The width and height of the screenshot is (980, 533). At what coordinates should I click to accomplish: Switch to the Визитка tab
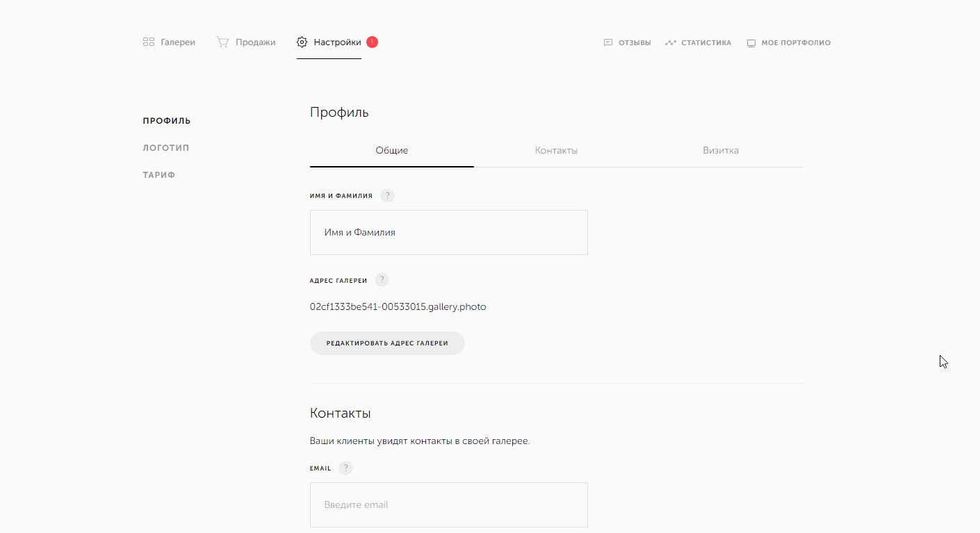coord(721,151)
